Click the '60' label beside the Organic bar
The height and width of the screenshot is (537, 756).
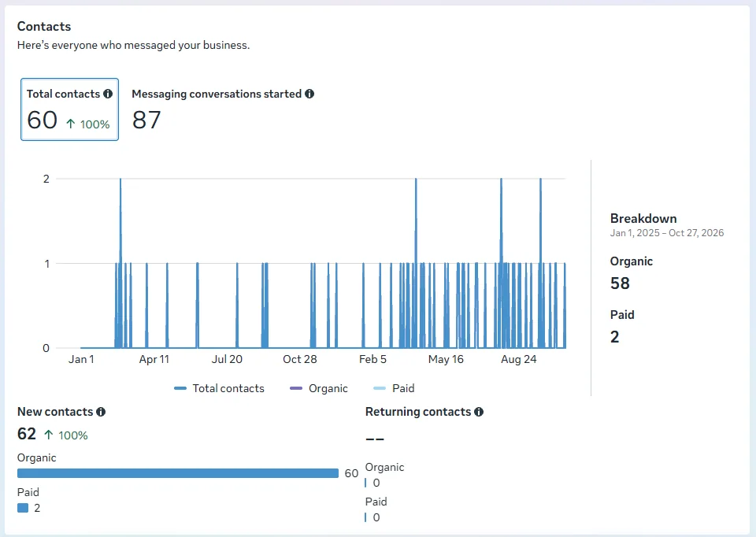pos(351,473)
